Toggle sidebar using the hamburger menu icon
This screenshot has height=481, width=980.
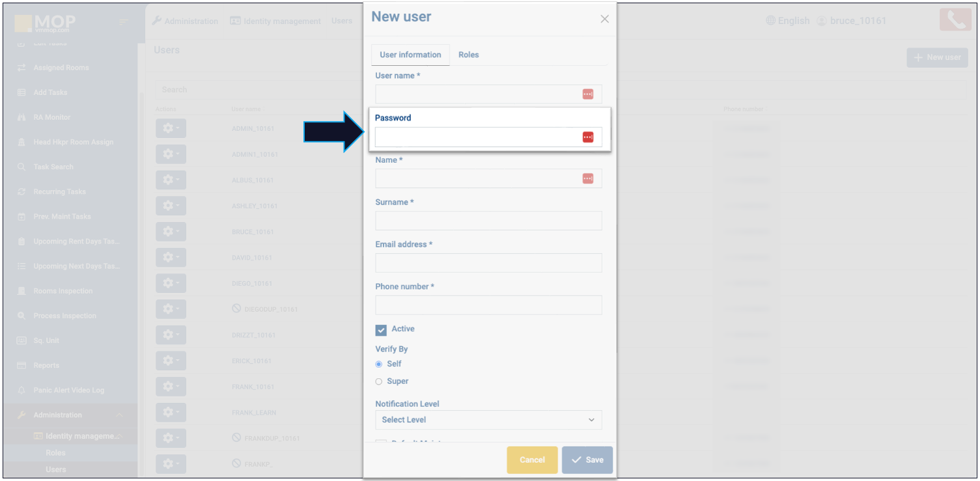coord(124,22)
